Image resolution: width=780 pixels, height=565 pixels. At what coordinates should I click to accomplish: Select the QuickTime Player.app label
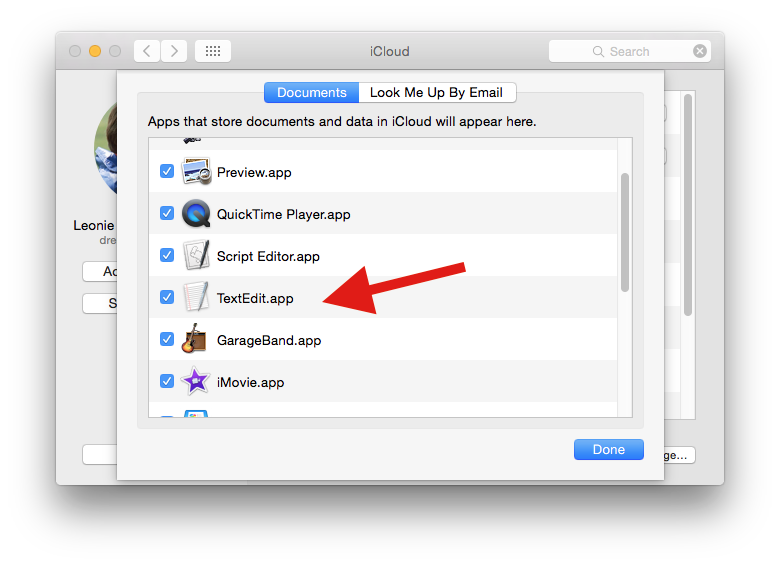pyautogui.click(x=284, y=214)
